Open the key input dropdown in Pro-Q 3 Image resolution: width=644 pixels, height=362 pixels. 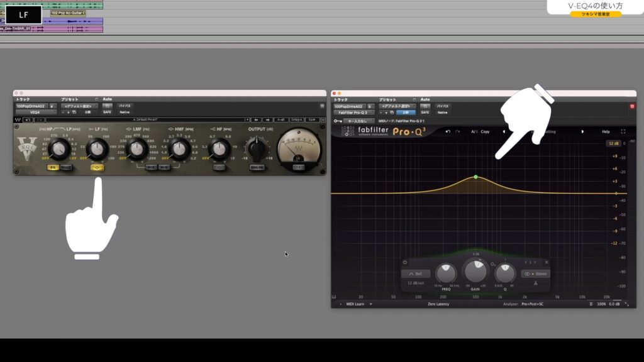(x=358, y=121)
